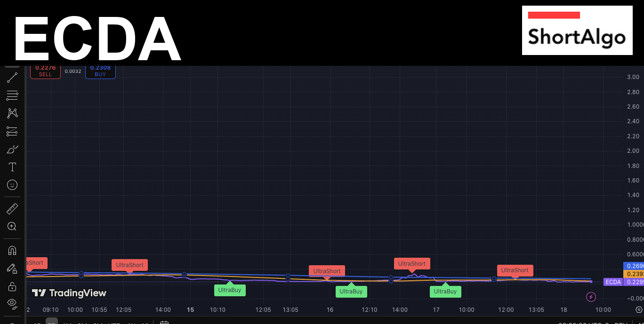Click the 16 date axis label

coord(330,310)
